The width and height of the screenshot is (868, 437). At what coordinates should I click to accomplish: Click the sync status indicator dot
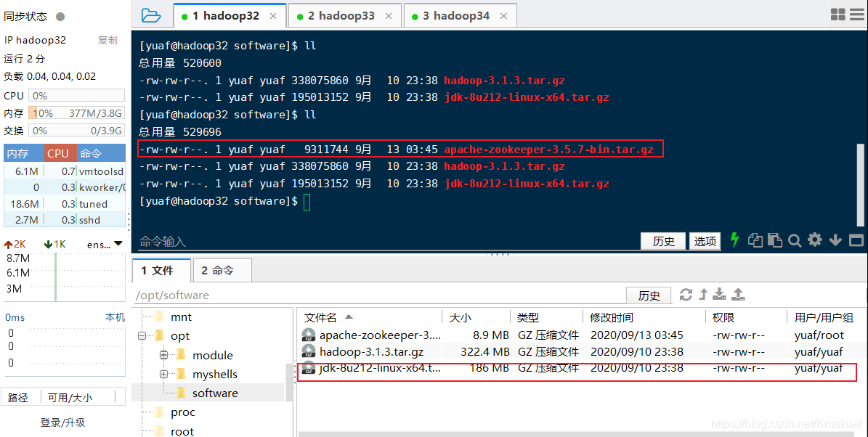coord(60,17)
